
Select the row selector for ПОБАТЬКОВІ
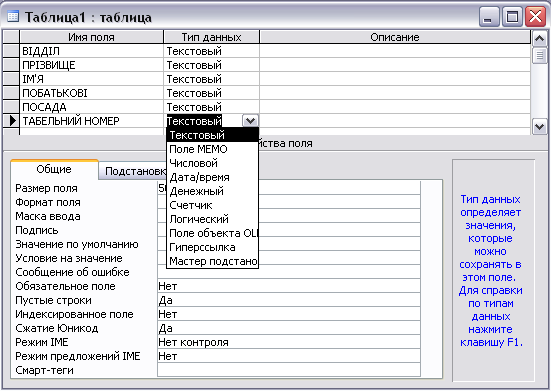point(11,93)
